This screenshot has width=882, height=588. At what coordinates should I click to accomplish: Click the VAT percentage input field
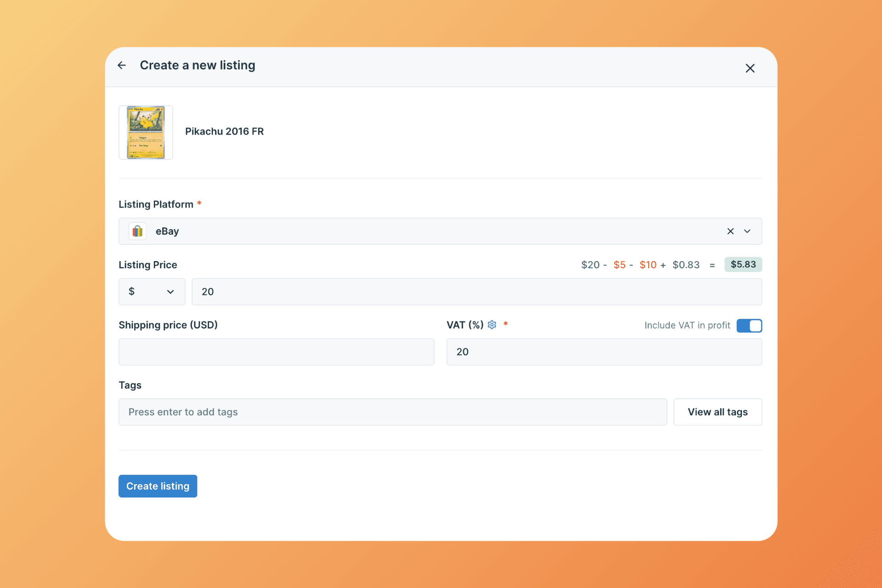(604, 352)
